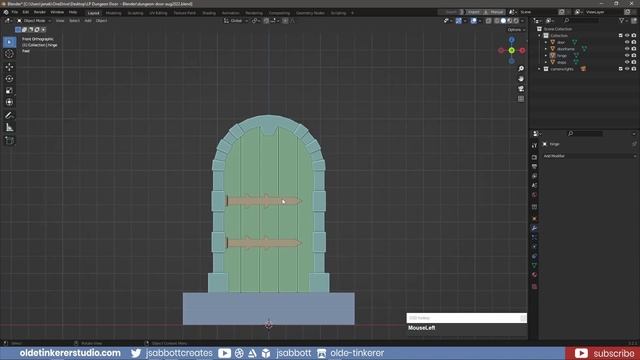Select the Select Box tool
This screenshot has height=360, width=640.
coord(9,42)
